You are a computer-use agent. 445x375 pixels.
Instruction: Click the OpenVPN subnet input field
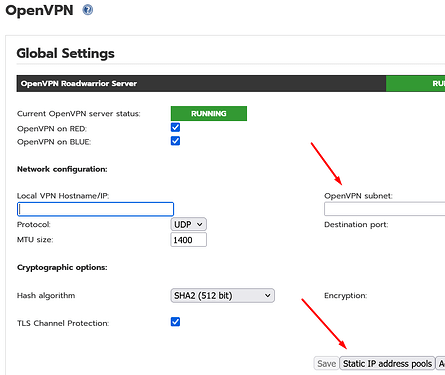(384, 209)
